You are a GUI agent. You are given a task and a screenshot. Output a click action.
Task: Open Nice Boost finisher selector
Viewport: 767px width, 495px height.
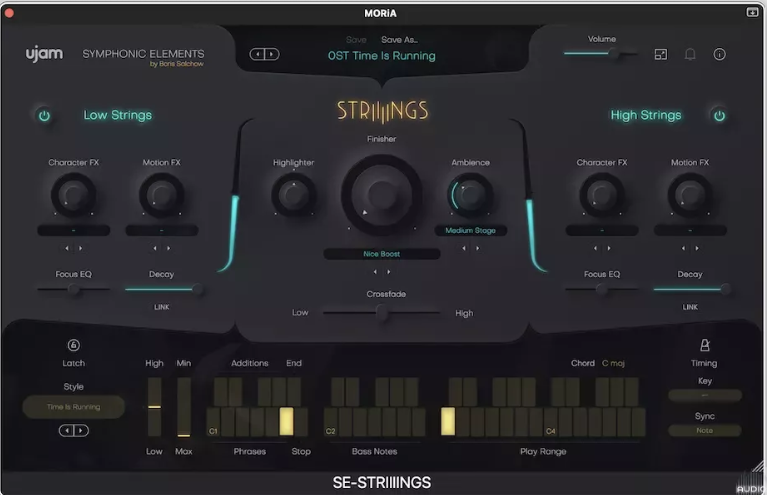point(382,254)
